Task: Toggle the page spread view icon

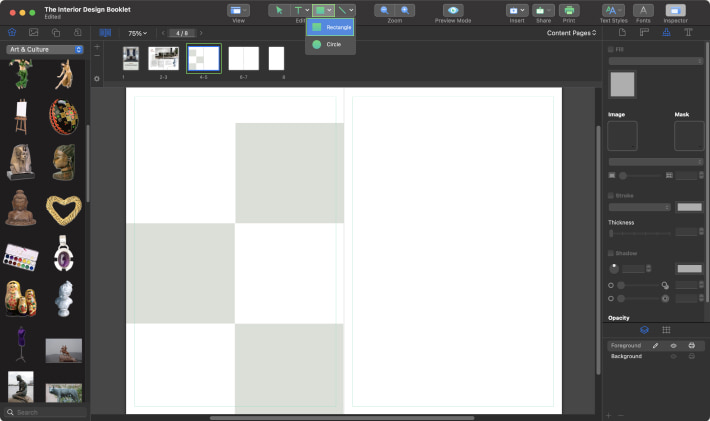Action: click(105, 33)
